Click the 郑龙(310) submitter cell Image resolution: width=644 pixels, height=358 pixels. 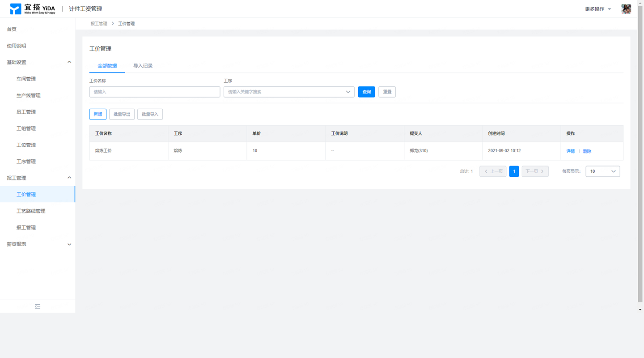click(x=443, y=151)
